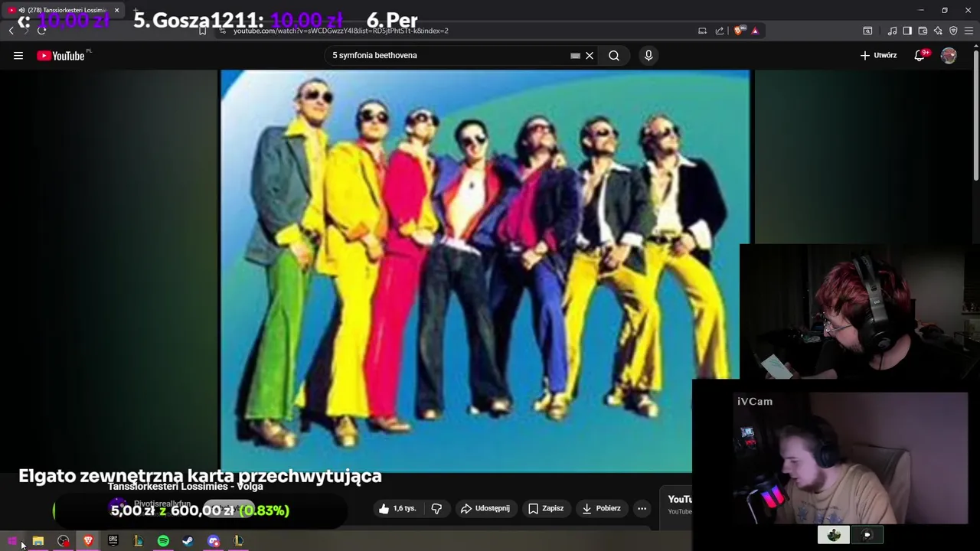Open the Brave main hamburger menu
Viewport: 980px width, 551px height.
click(x=970, y=31)
